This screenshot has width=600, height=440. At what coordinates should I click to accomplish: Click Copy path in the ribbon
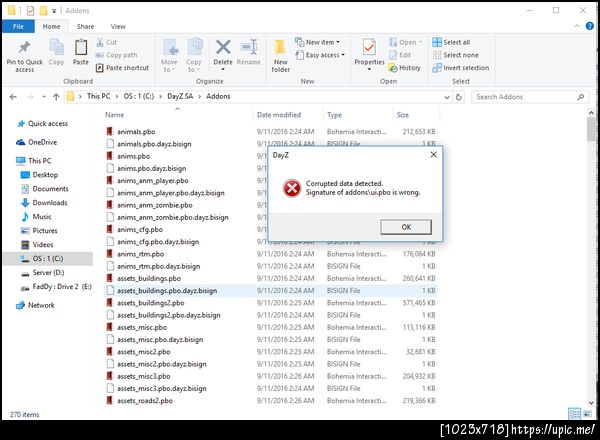116,55
